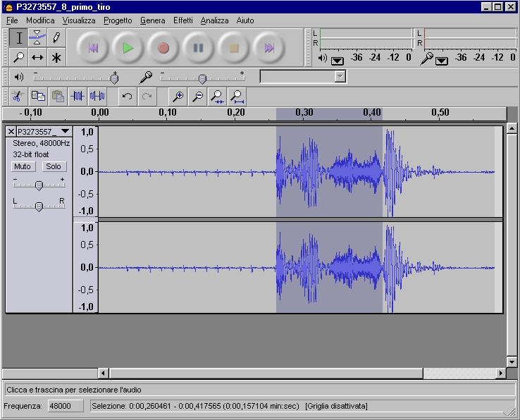Open the Genera menu
Image resolution: width=520 pixels, height=420 pixels.
click(x=153, y=20)
